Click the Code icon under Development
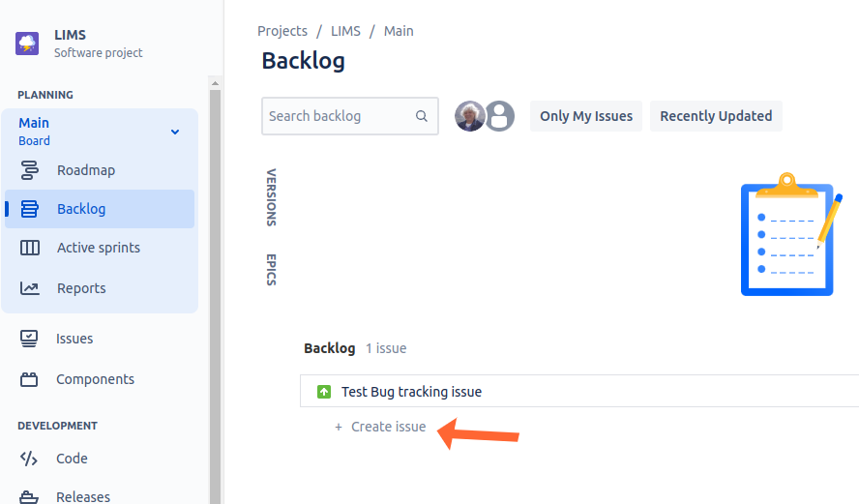859x504 pixels. [30, 459]
